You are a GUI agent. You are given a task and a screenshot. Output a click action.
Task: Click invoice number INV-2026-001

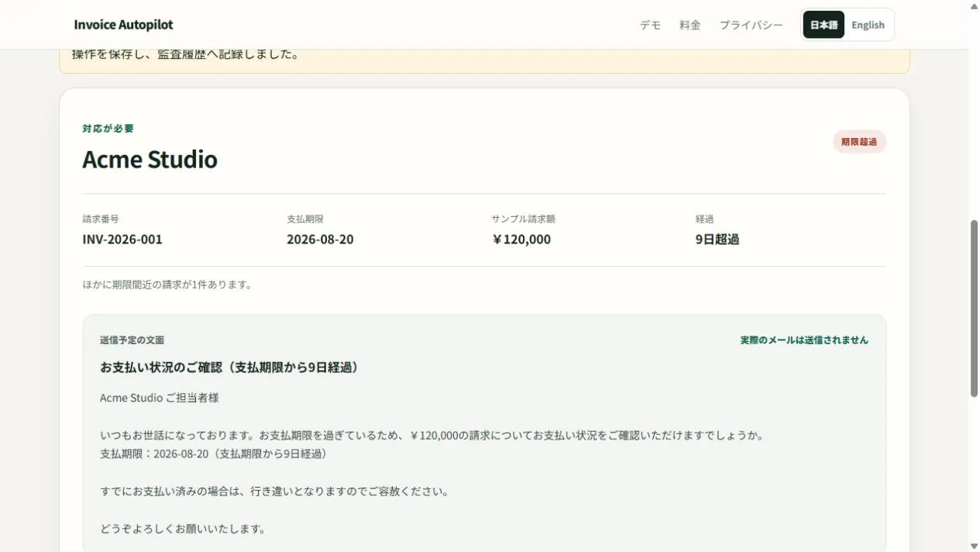[x=122, y=240]
